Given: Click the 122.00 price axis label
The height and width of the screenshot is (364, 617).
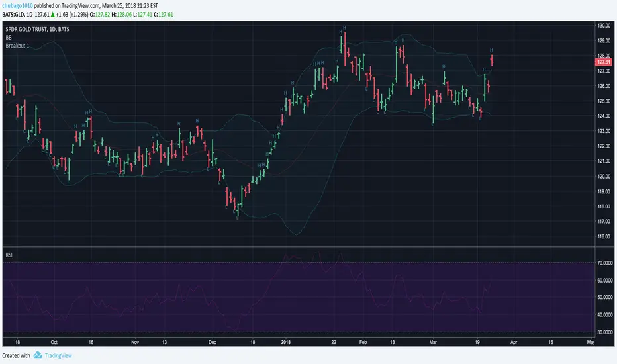Looking at the screenshot, I should (604, 146).
